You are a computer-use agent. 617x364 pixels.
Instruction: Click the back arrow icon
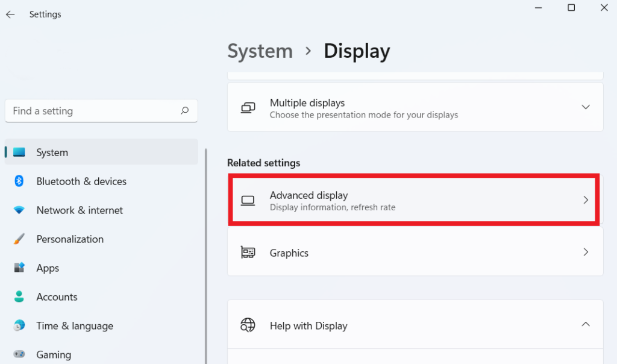pos(10,14)
